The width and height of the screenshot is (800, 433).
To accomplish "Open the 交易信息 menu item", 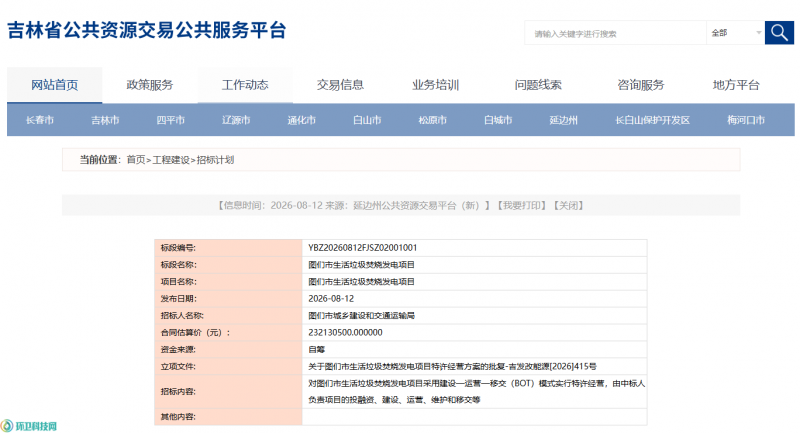I will 340,85.
